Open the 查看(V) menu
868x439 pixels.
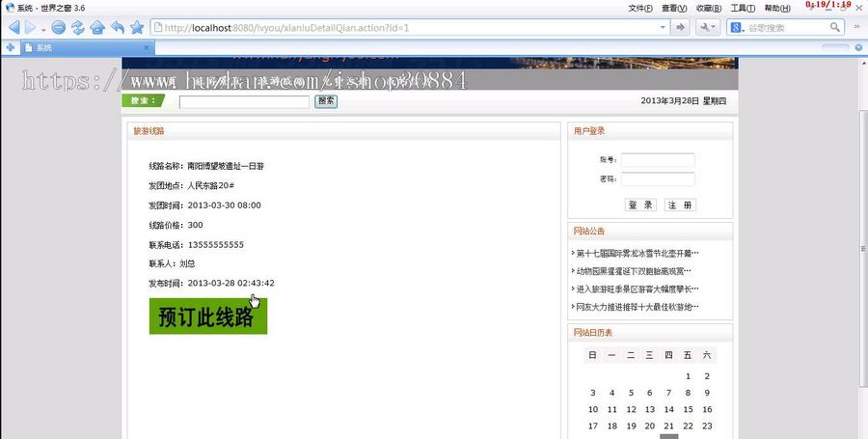674,9
